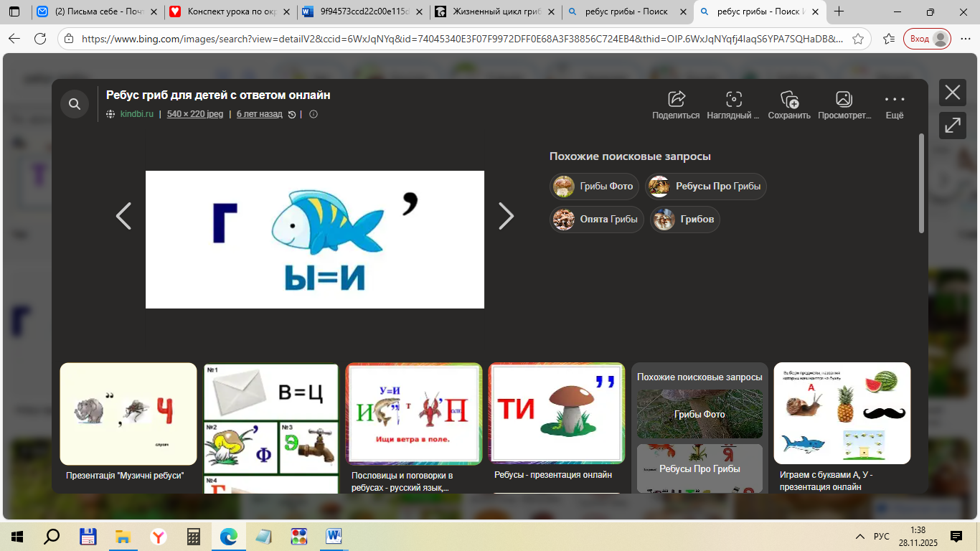Image resolution: width=980 pixels, height=551 pixels.
Task: Open the ТИ mushroom rebus thumbnail
Action: 556,413
